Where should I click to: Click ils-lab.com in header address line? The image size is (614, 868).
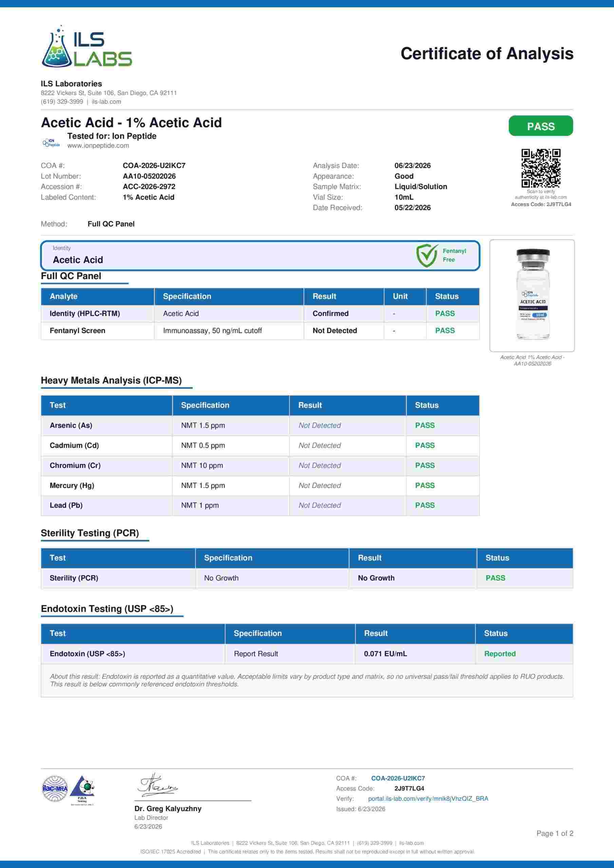(x=106, y=102)
